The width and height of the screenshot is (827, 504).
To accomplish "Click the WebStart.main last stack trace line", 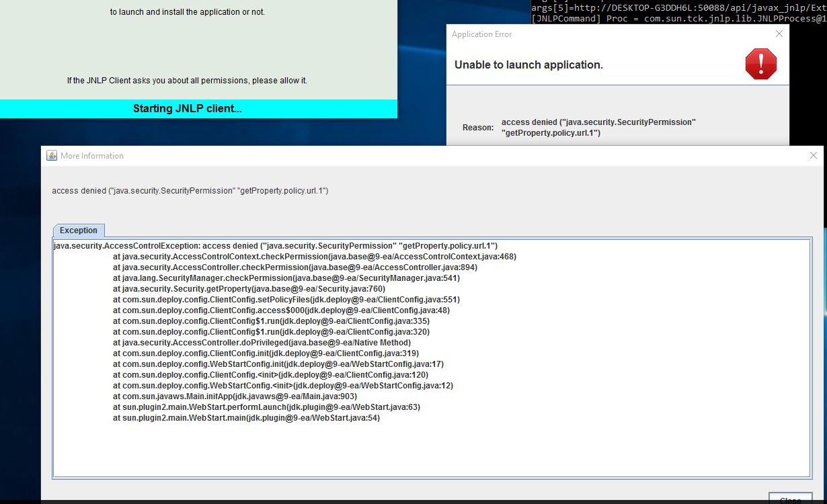I will pos(246,418).
